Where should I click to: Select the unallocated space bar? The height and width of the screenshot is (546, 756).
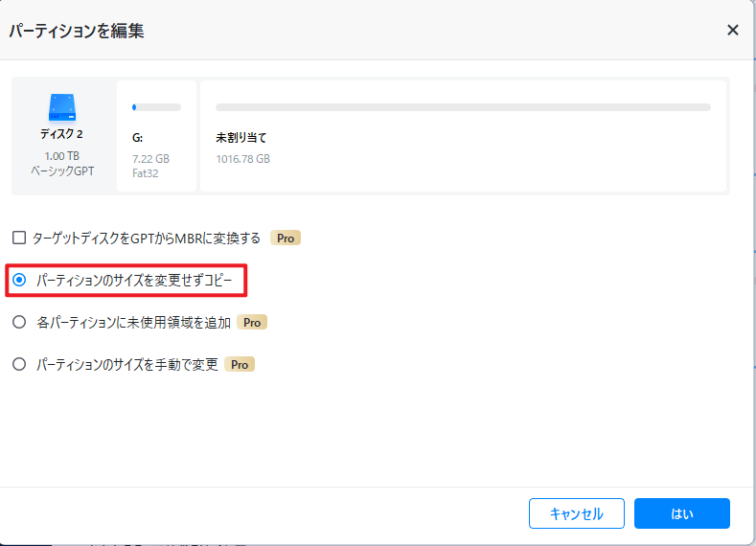tap(463, 107)
